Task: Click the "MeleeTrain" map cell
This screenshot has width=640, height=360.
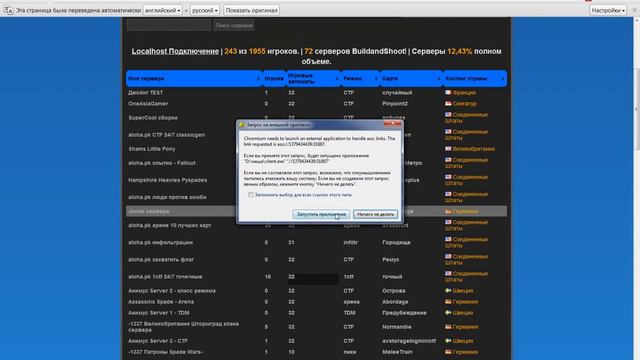Action: (397, 352)
